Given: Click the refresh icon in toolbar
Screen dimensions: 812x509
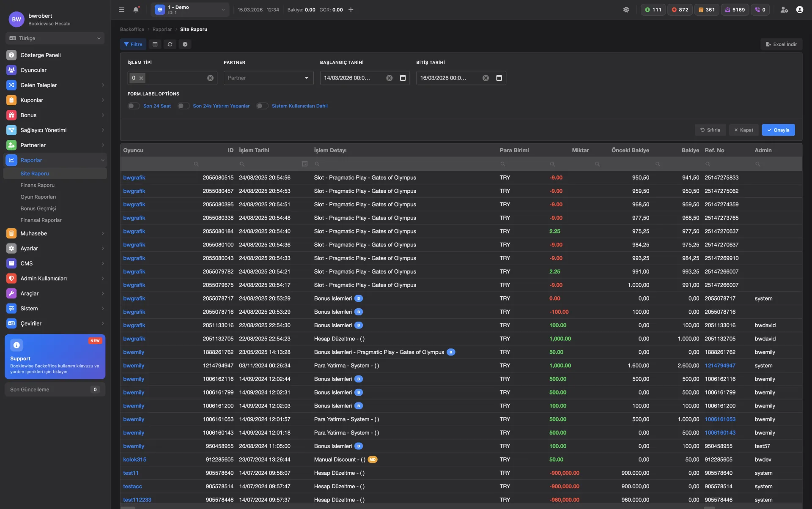Looking at the screenshot, I should coord(170,44).
